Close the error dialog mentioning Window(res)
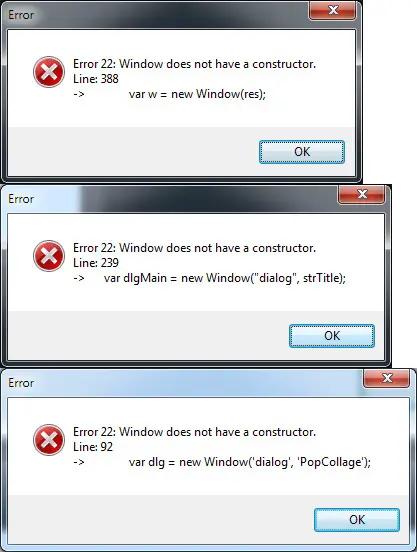Screen dimensions: 417x552 (333, 11)
